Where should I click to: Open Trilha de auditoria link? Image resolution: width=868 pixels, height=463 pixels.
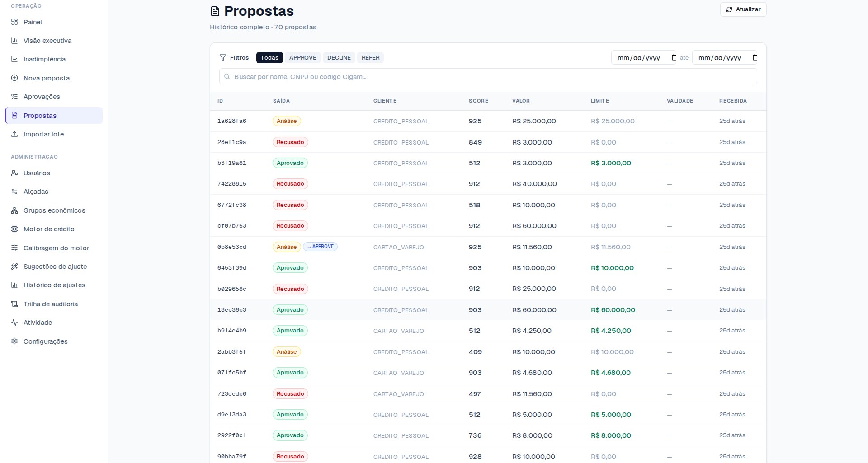(54, 304)
